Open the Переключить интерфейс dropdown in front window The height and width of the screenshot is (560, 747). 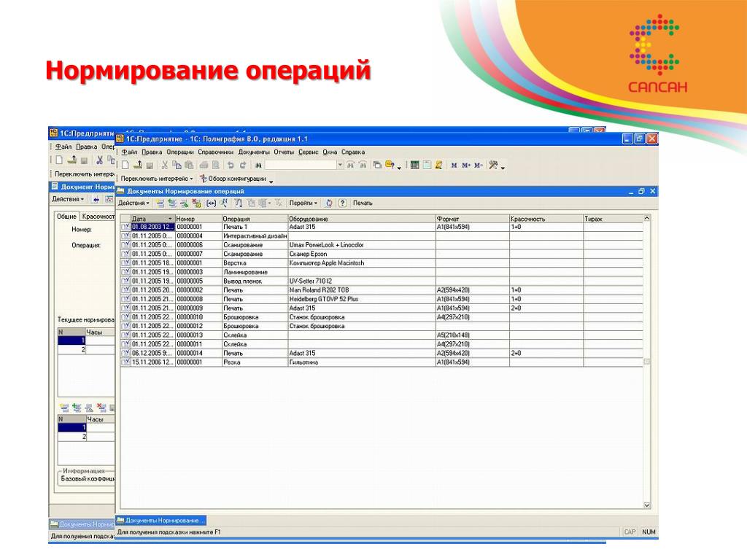(x=156, y=179)
